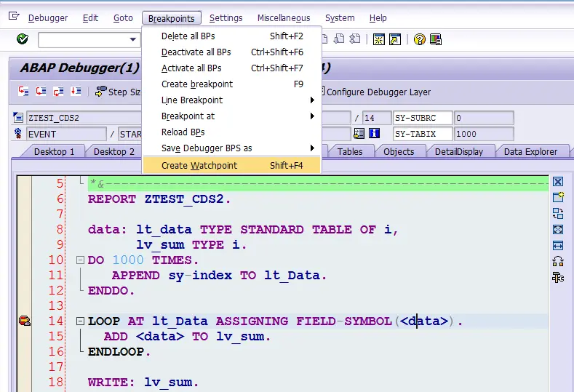Open the Goto menu
This screenshot has height=392, width=574.
pos(123,18)
